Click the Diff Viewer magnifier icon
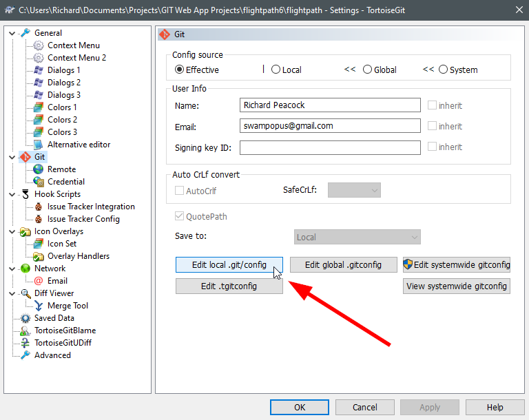The width and height of the screenshot is (529, 420). click(x=25, y=293)
